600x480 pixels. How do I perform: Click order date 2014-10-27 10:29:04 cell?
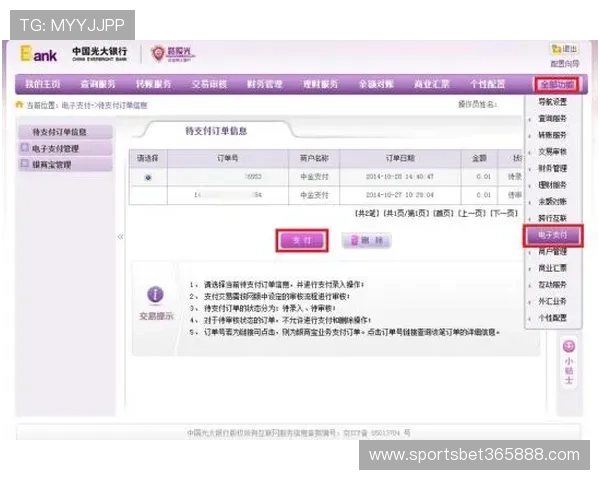pyautogui.click(x=399, y=195)
